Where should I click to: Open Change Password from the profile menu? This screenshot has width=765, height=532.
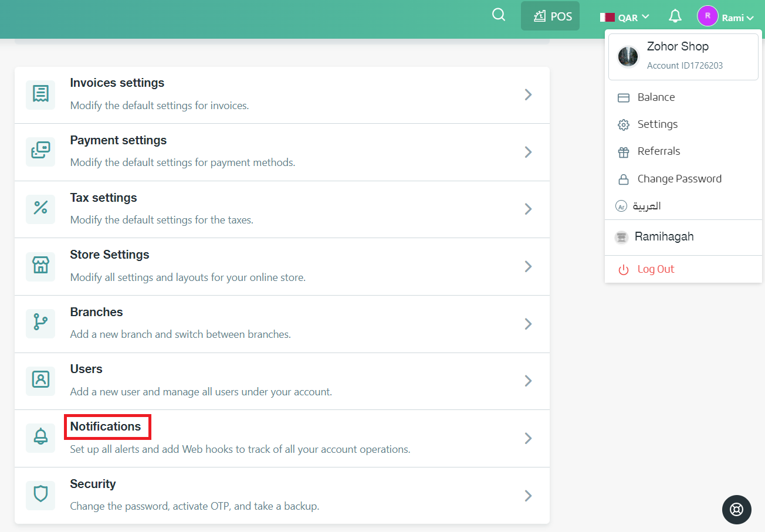[x=679, y=178]
